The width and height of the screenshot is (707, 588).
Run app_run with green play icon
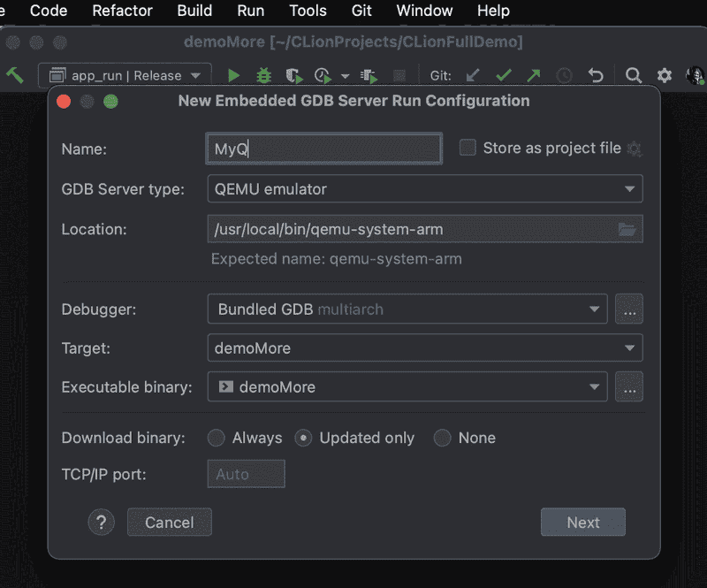pyautogui.click(x=233, y=75)
